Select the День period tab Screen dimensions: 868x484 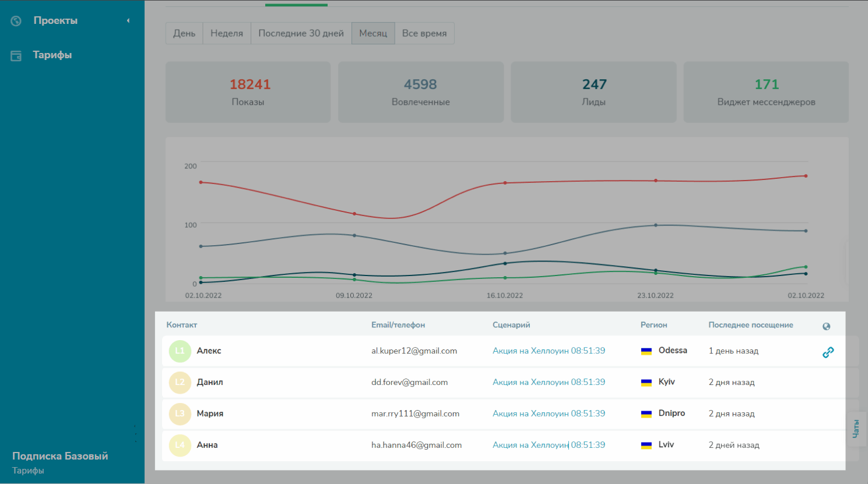pos(184,33)
